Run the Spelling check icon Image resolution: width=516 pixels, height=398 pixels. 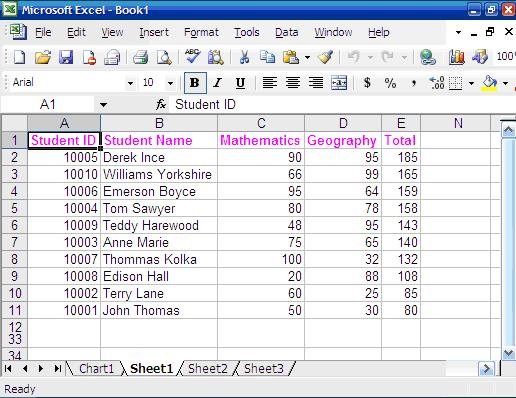point(192,57)
